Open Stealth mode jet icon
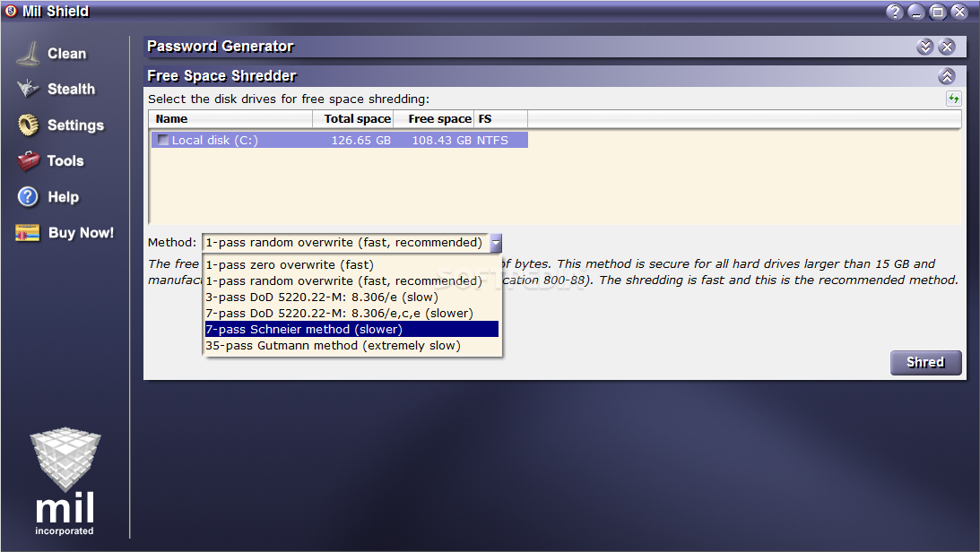Viewport: 980px width, 552px height. point(28,89)
